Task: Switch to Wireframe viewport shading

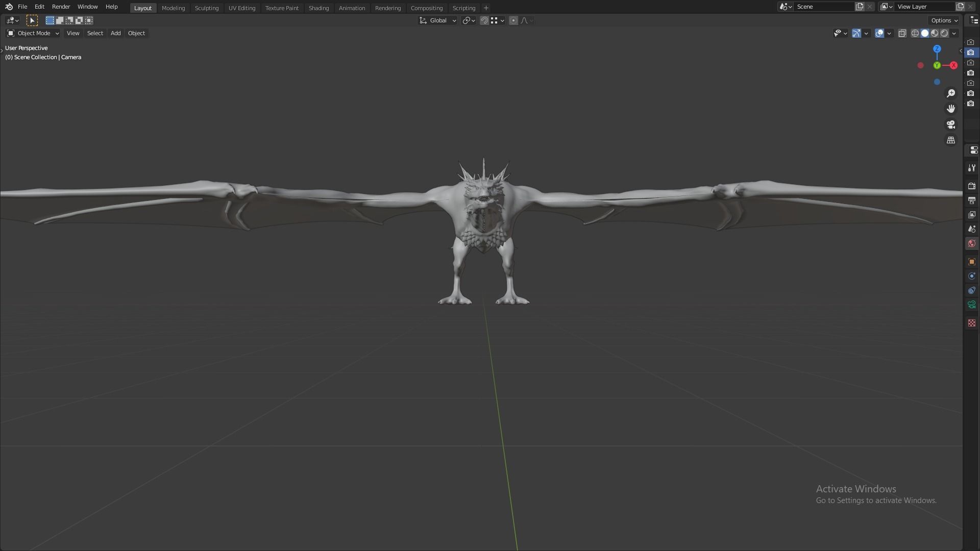Action: tap(915, 33)
